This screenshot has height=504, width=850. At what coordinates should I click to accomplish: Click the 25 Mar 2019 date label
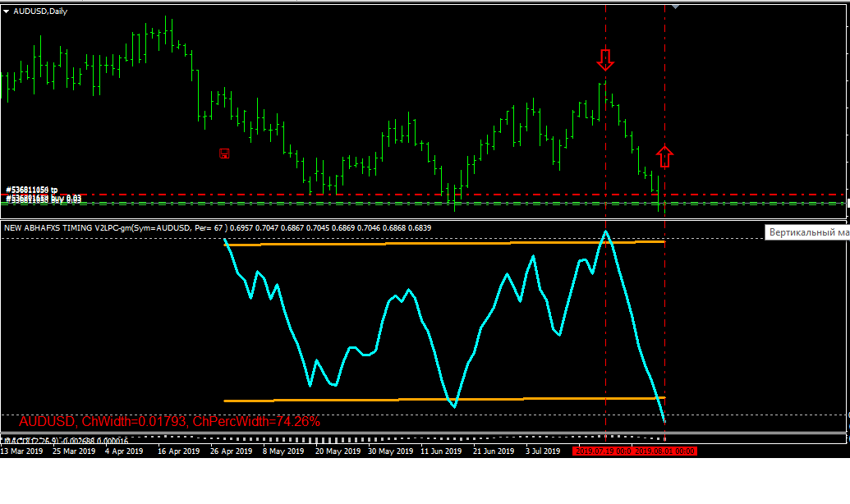click(x=74, y=451)
